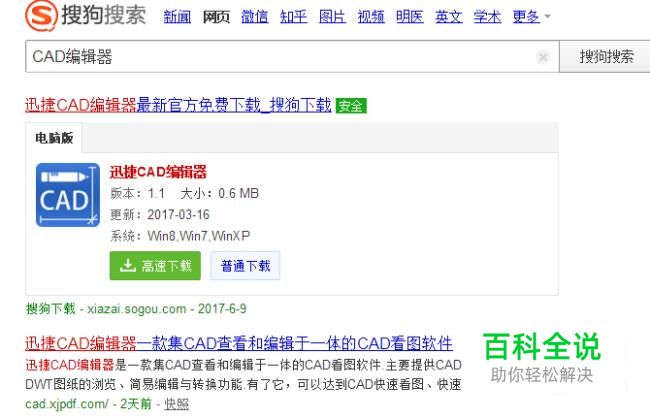650x418 pixels.
Task: Open the 快照 cached page link
Action: (177, 403)
